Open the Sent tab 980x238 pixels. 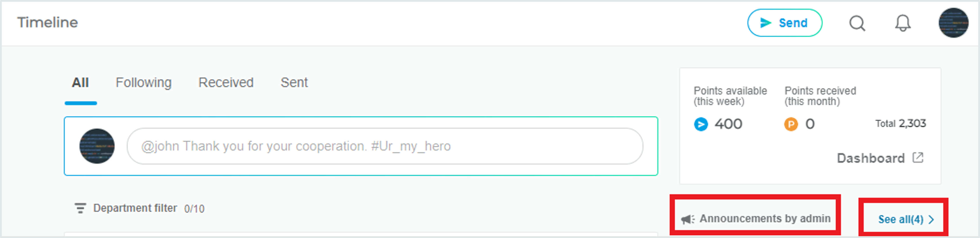(x=294, y=83)
